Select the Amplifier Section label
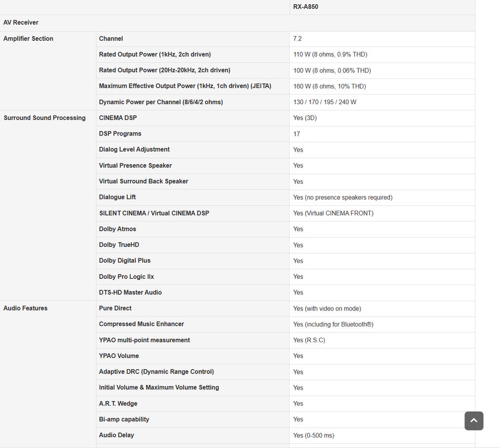This screenshot has height=448, width=500. click(x=28, y=39)
